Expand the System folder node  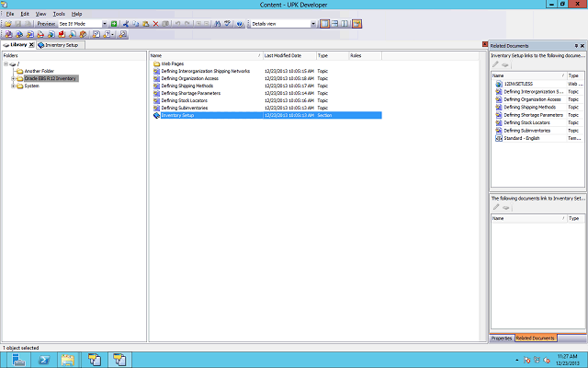coord(13,86)
